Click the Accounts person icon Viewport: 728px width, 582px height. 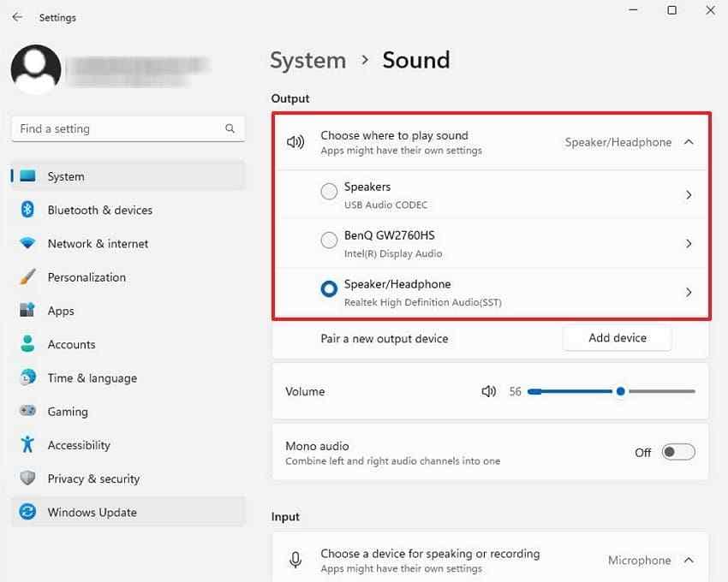click(x=28, y=343)
